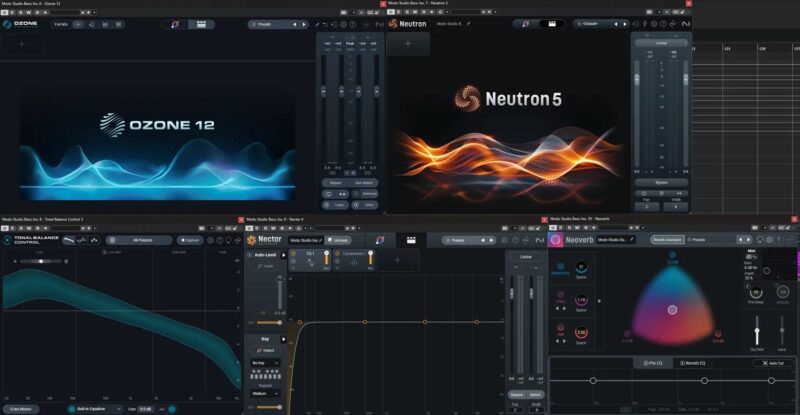Select second curve view in Tonal Balance Control
The image size is (800, 415).
point(82,240)
